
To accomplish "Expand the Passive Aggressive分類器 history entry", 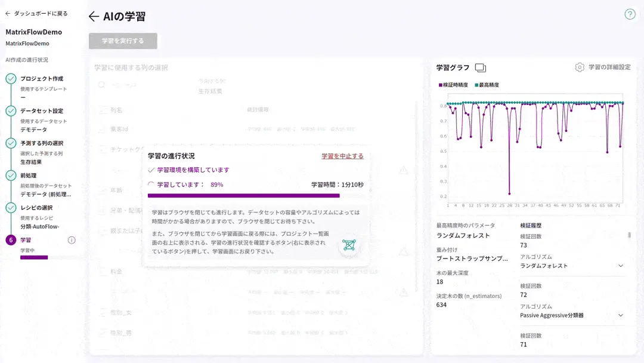I will (x=620, y=315).
